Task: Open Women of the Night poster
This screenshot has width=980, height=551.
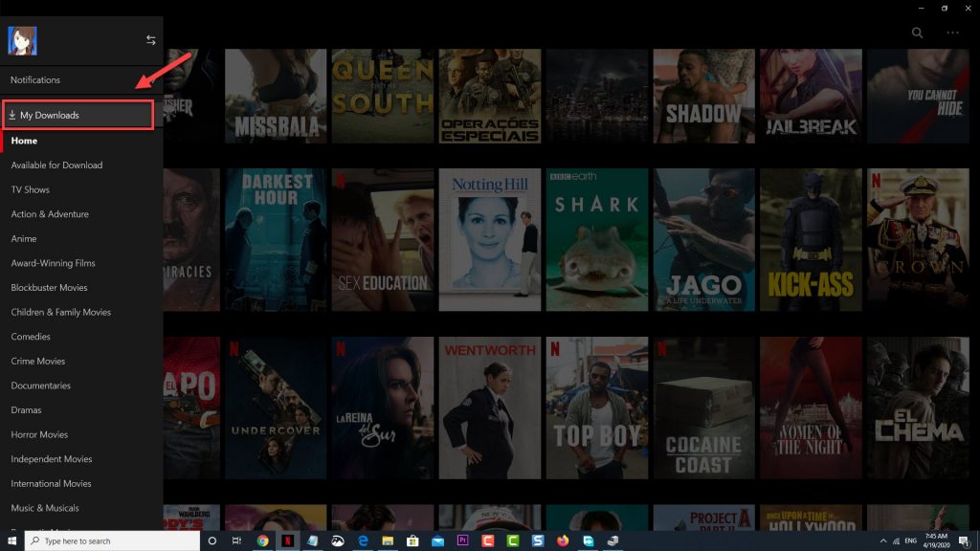Action: tap(811, 408)
